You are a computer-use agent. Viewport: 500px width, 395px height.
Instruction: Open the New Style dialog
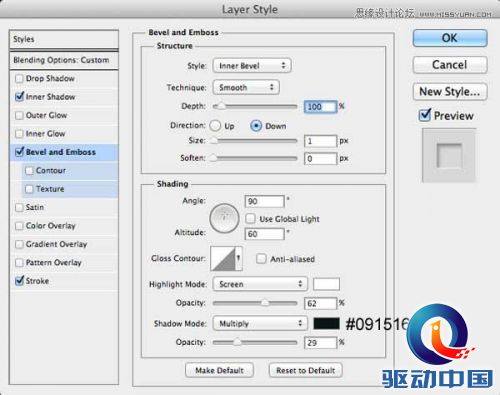(450, 91)
